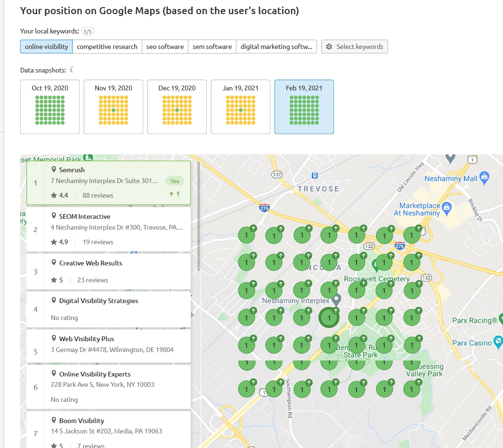The width and height of the screenshot is (503, 448).
Task: Switch to competitive research keyword tab
Action: click(x=107, y=47)
